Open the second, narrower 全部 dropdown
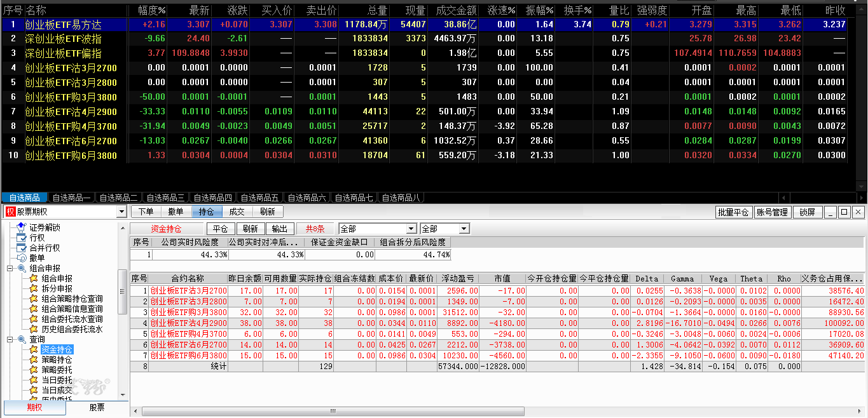 pyautogui.click(x=464, y=229)
